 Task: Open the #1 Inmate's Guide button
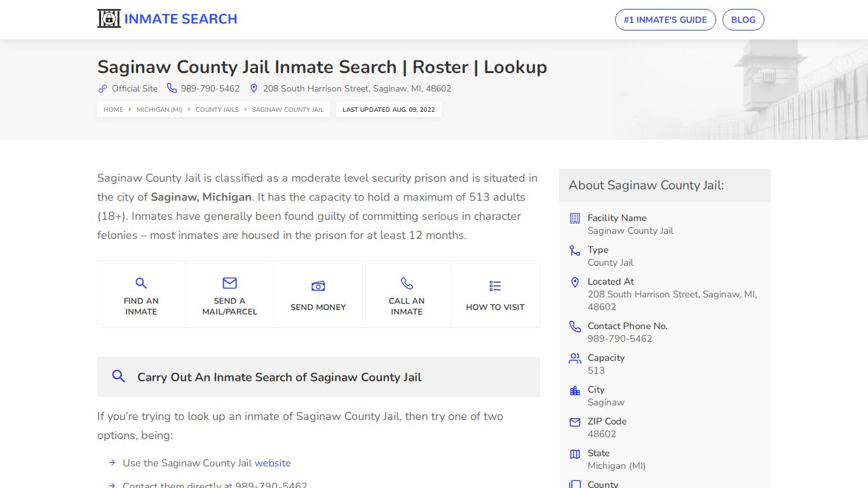665,20
